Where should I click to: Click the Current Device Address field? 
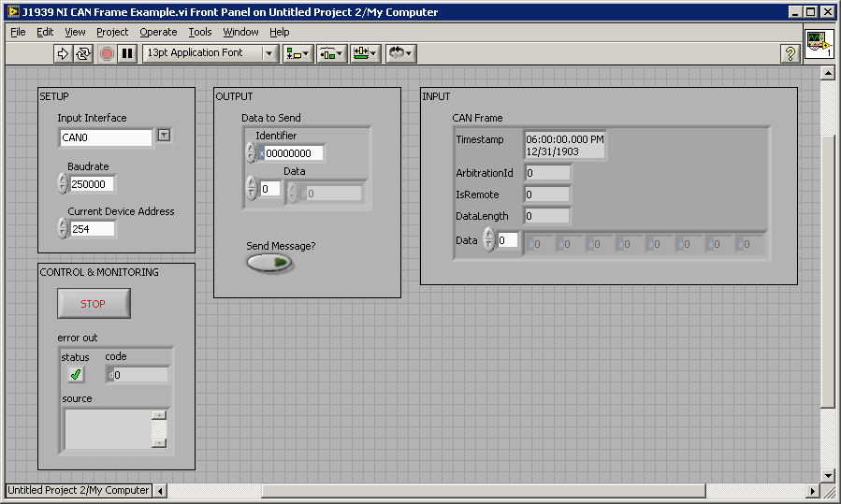93,229
